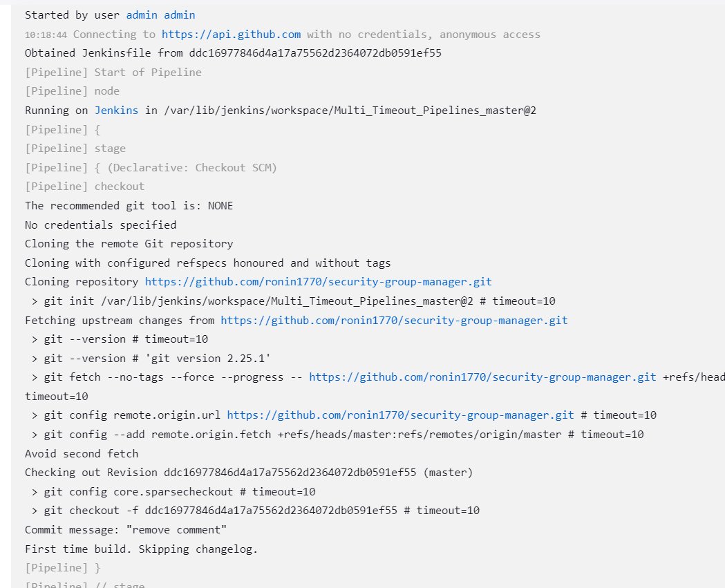Click the Obtained Jenkinsfile log line
This screenshot has width=725, height=588.
tap(233, 53)
